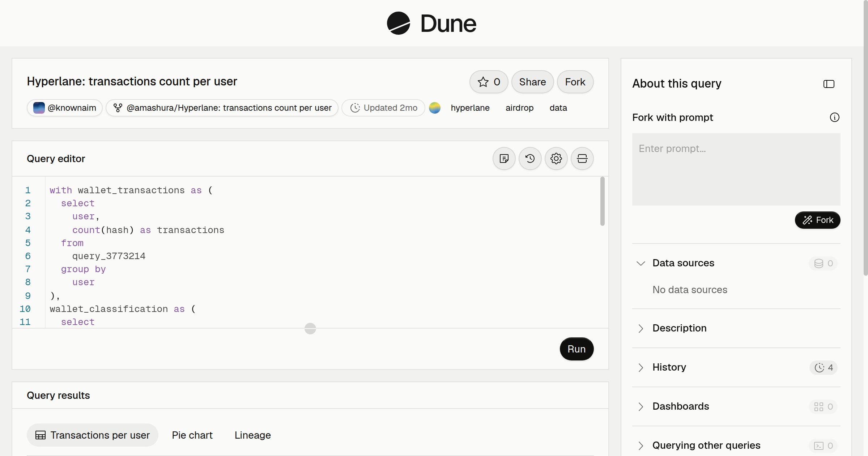Click query_3773214 in the editor
This screenshot has width=868, height=456.
pyautogui.click(x=109, y=256)
